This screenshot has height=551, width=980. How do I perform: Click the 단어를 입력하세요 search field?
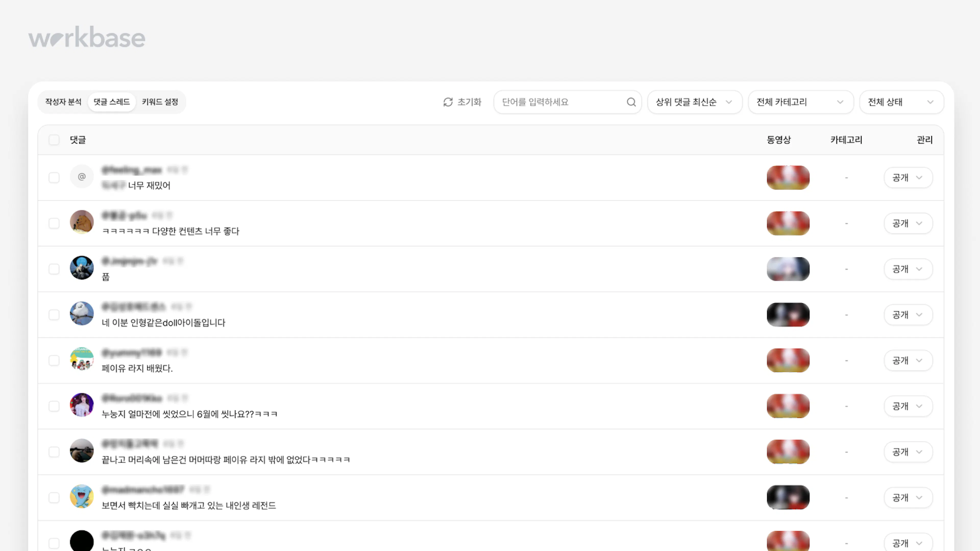tap(559, 102)
